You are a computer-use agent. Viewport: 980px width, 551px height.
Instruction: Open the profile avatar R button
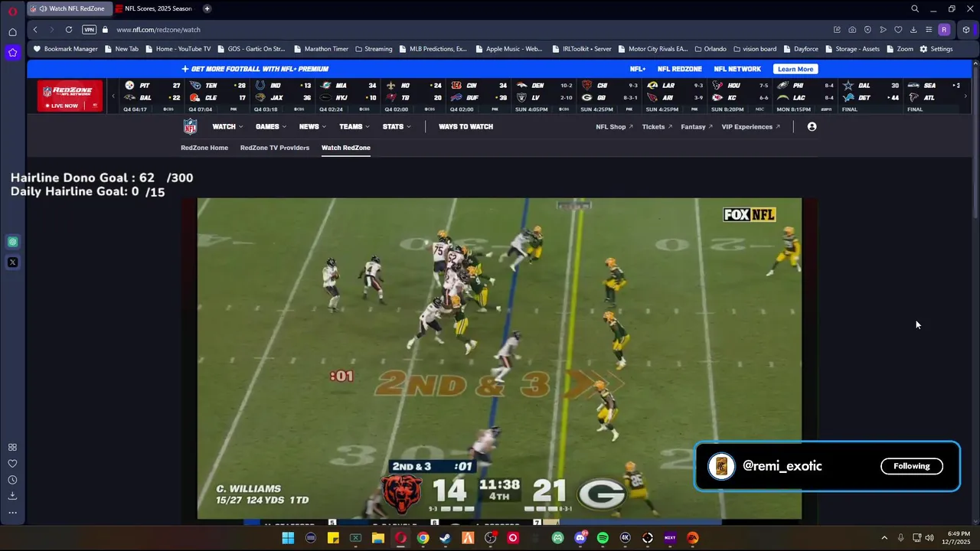pos(944,30)
